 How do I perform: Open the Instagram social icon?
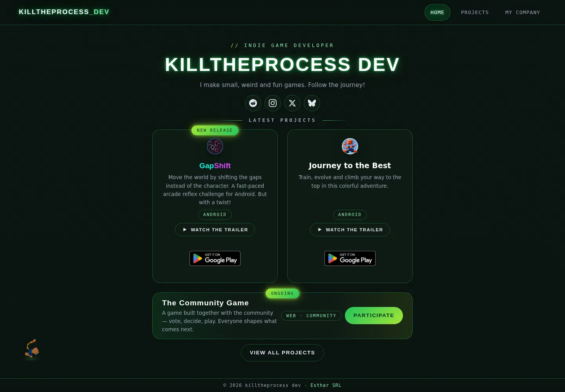[x=273, y=103]
